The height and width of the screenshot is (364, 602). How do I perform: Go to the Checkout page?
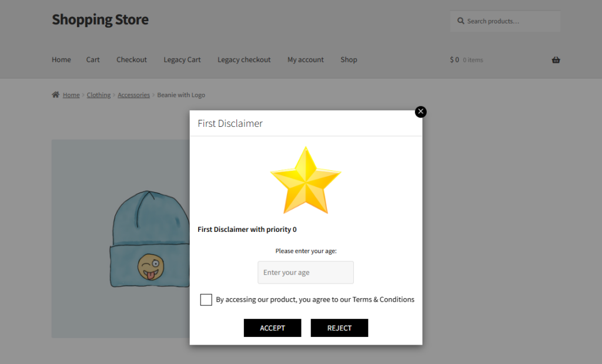[x=132, y=59]
